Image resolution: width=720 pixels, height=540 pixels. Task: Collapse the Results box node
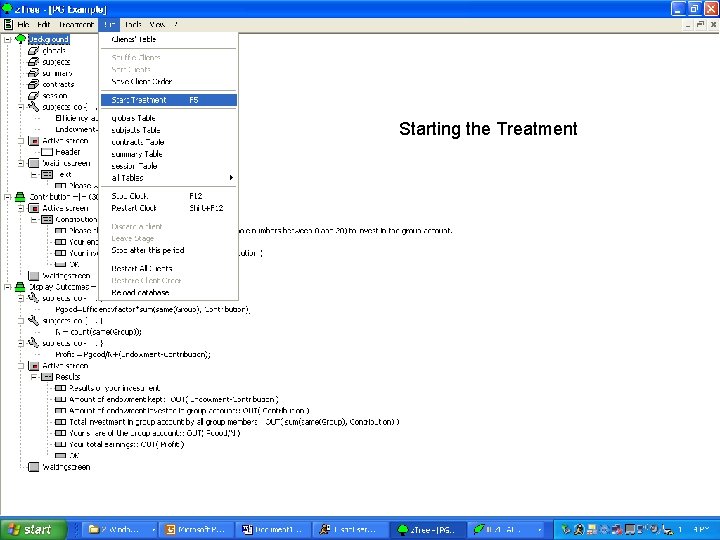(x=34, y=377)
